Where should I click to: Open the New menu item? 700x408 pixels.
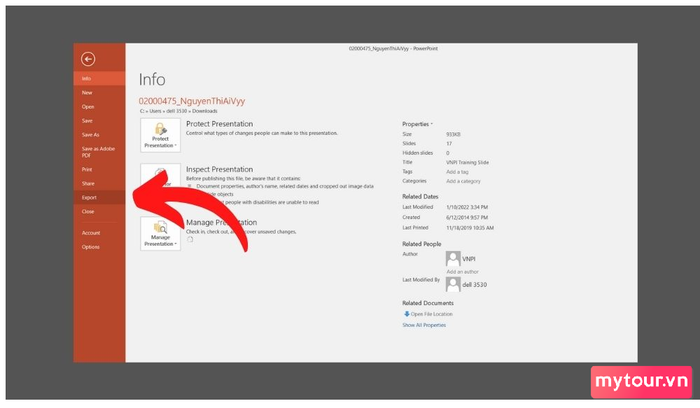[x=99, y=92]
